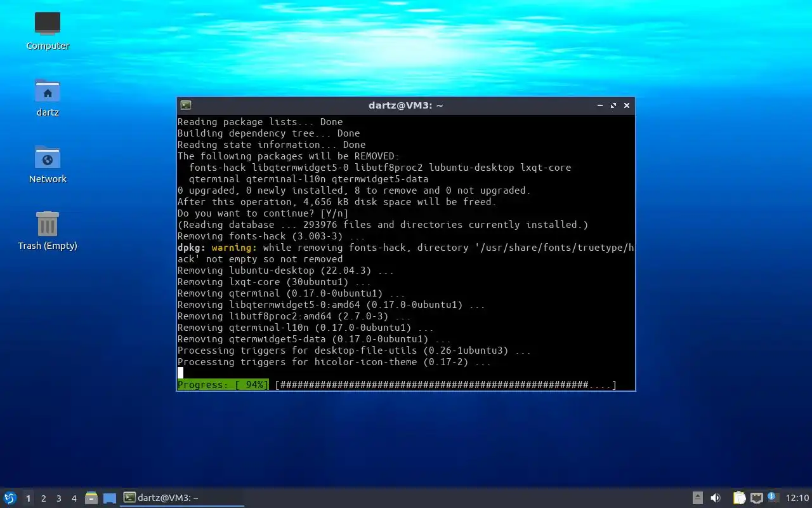Select the dartz@VM3 taskbar entry
The width and height of the screenshot is (812, 508).
tap(183, 498)
